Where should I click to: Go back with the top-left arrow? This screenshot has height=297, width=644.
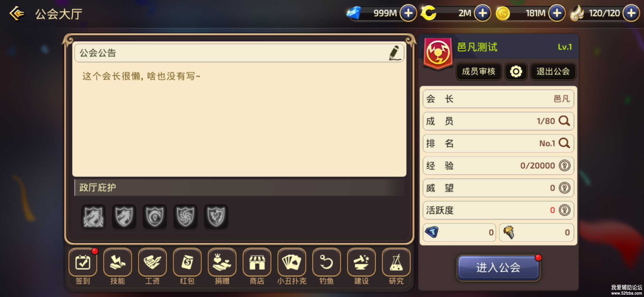point(17,13)
